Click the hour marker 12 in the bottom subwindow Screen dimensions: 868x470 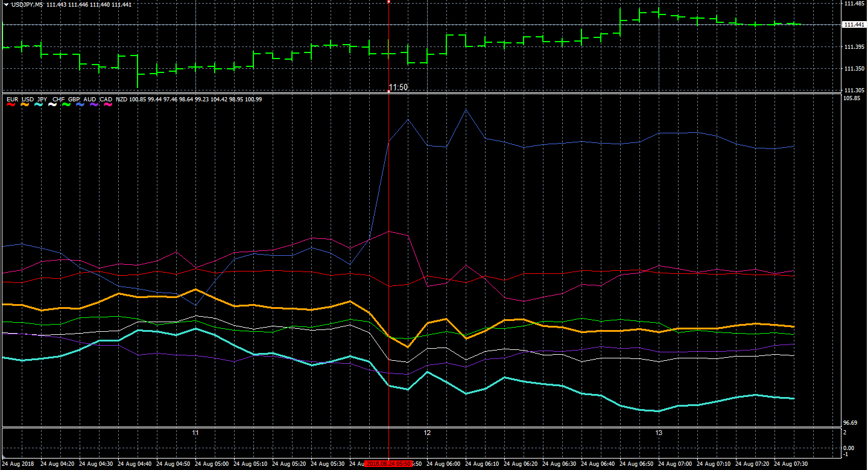(427, 433)
